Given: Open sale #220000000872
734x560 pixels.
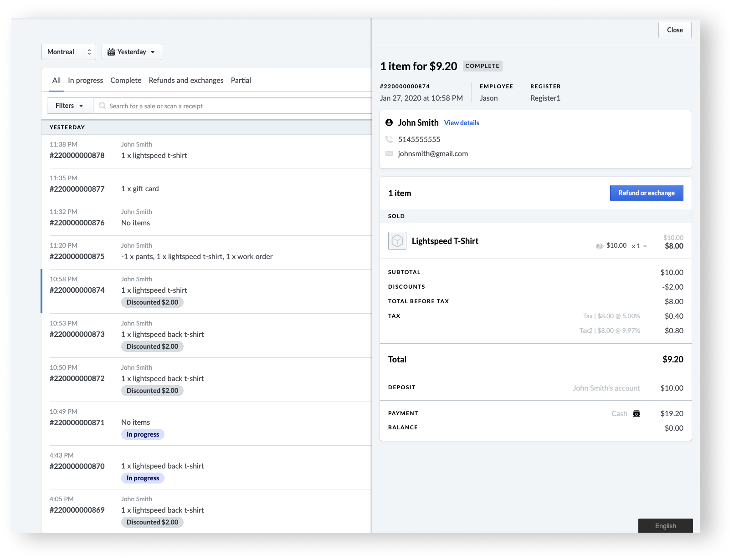Looking at the screenshot, I should 206,380.
